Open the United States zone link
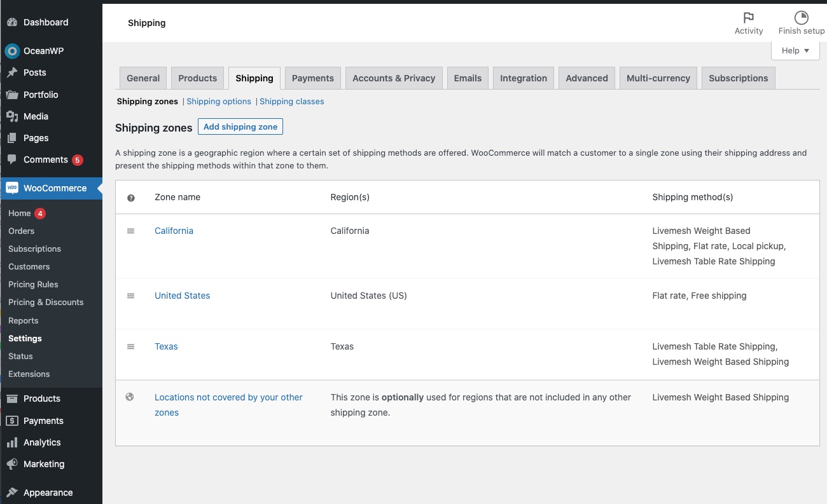827x504 pixels. [182, 296]
